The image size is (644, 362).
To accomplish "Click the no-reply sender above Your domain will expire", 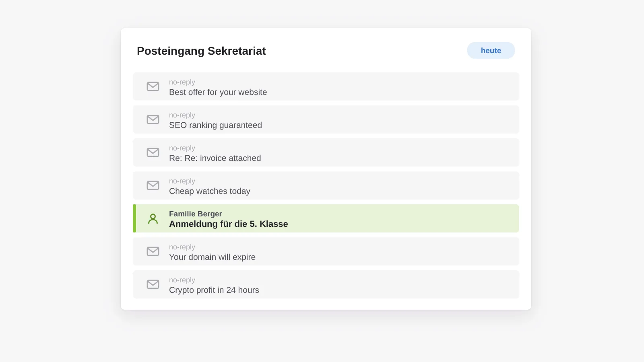I will [x=182, y=247].
